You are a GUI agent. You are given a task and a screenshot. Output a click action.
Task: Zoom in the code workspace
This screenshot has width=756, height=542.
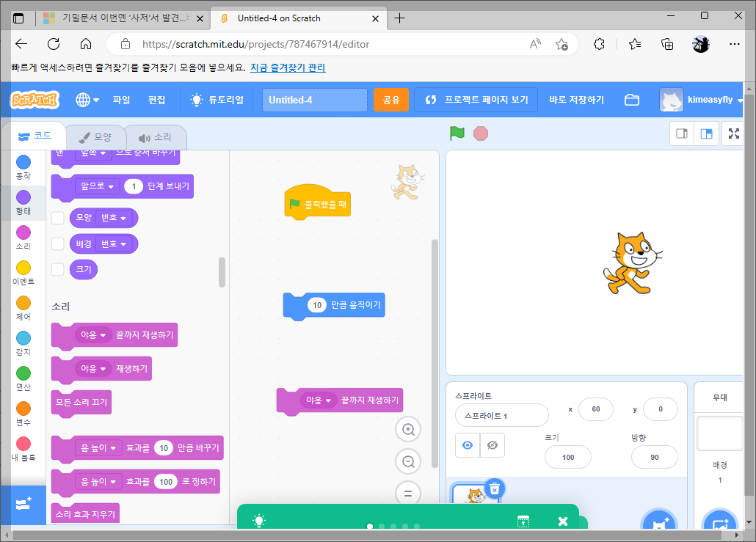pos(408,429)
